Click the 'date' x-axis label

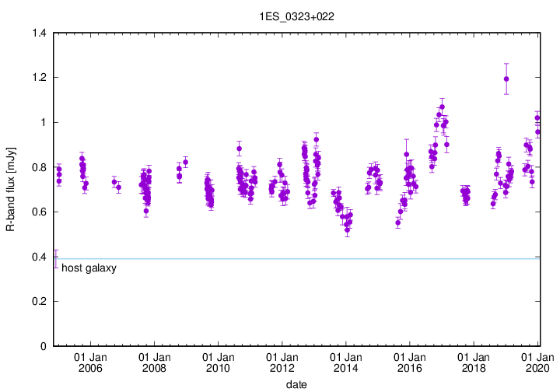tap(296, 384)
